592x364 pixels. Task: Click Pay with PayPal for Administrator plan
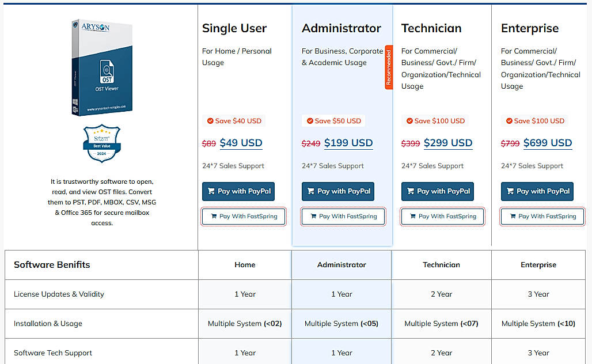[338, 191]
